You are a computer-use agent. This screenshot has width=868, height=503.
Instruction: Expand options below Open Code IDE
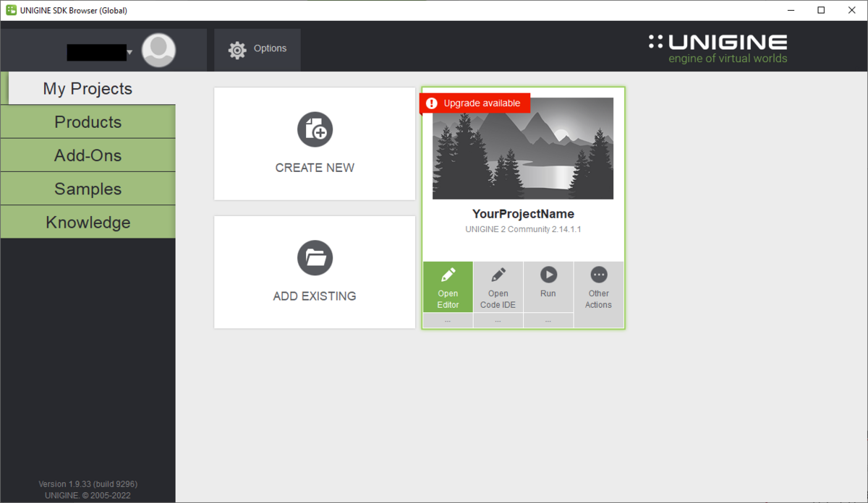(498, 320)
